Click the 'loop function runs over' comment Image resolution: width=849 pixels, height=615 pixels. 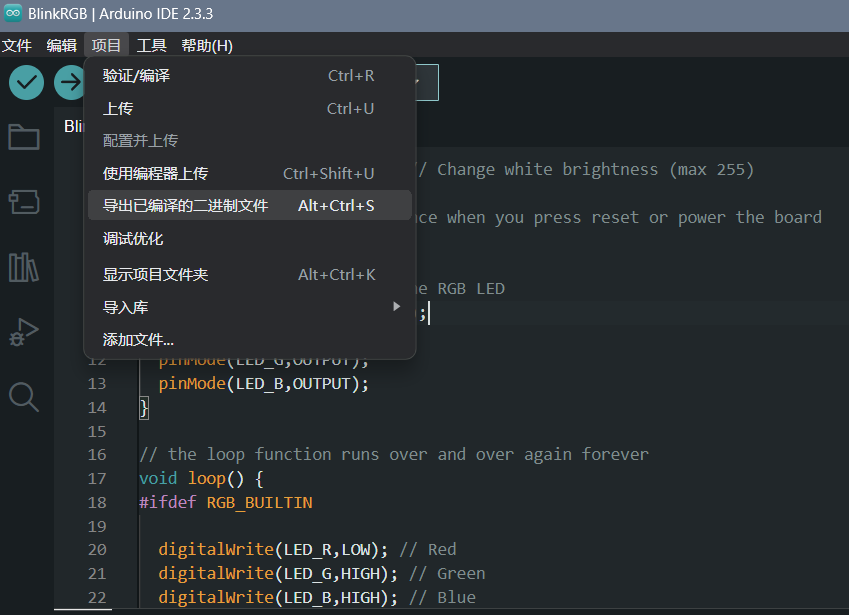point(394,455)
